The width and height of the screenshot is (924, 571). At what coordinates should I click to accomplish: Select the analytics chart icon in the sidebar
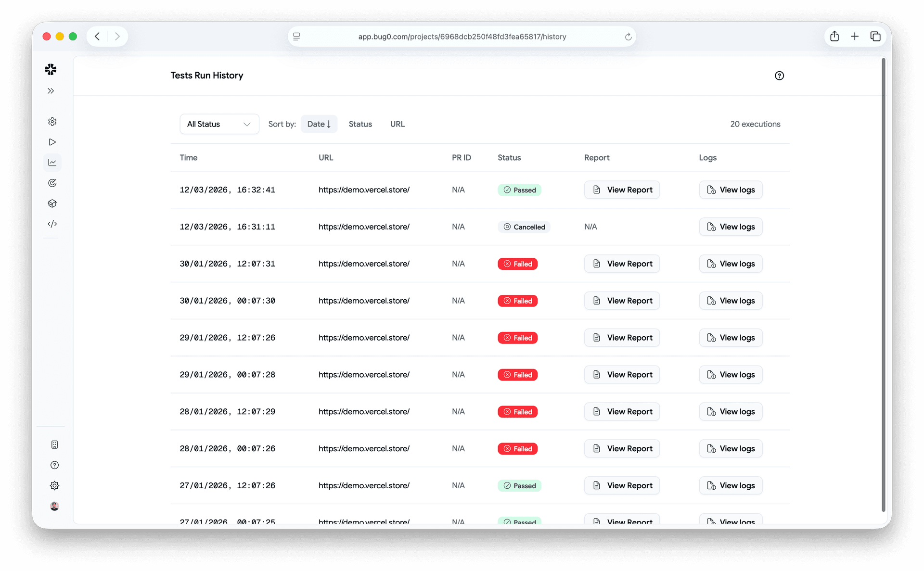pos(52,163)
